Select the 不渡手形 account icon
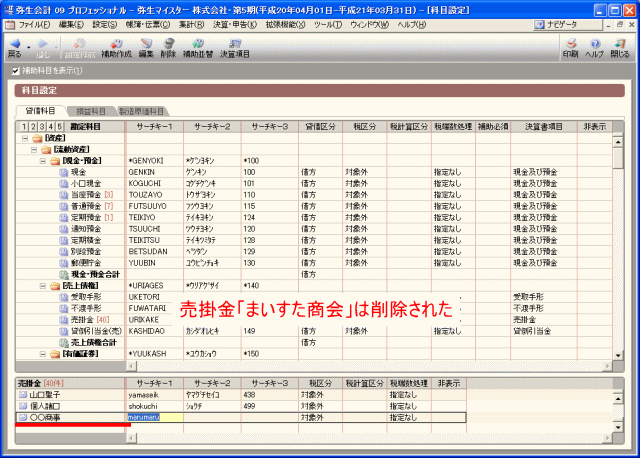The width and height of the screenshot is (640, 458). point(64,308)
